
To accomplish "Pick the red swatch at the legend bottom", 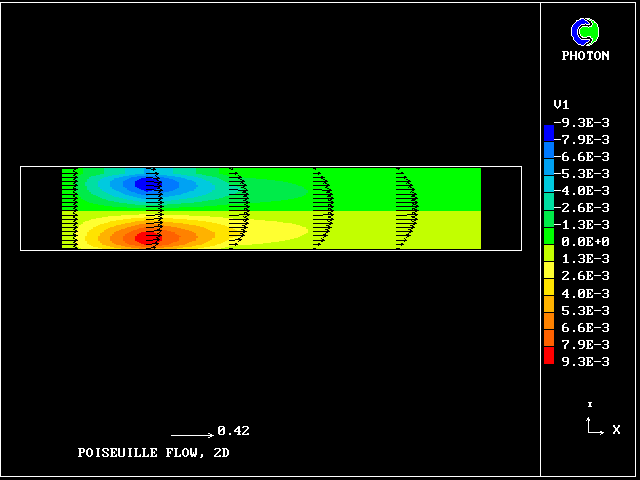I will coord(548,354).
